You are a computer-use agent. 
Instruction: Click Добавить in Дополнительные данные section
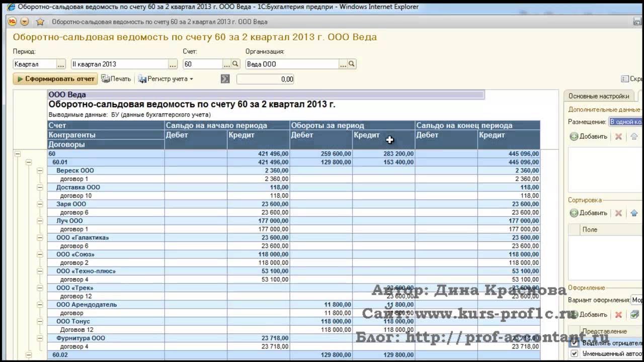tap(588, 136)
